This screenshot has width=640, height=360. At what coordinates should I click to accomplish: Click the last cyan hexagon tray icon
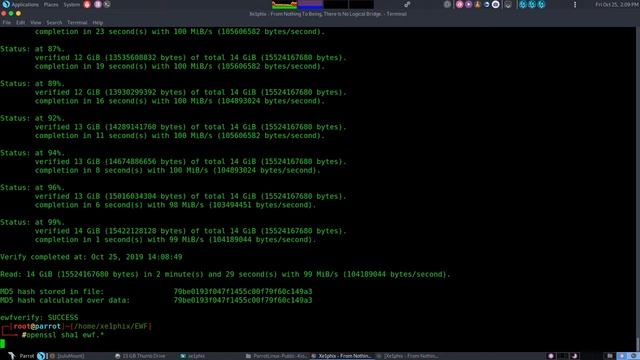coord(541,4)
